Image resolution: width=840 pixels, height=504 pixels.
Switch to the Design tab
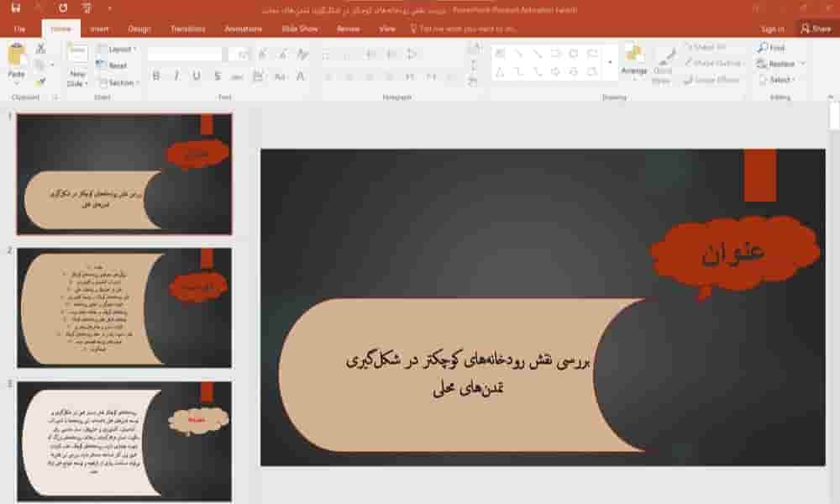(x=139, y=29)
